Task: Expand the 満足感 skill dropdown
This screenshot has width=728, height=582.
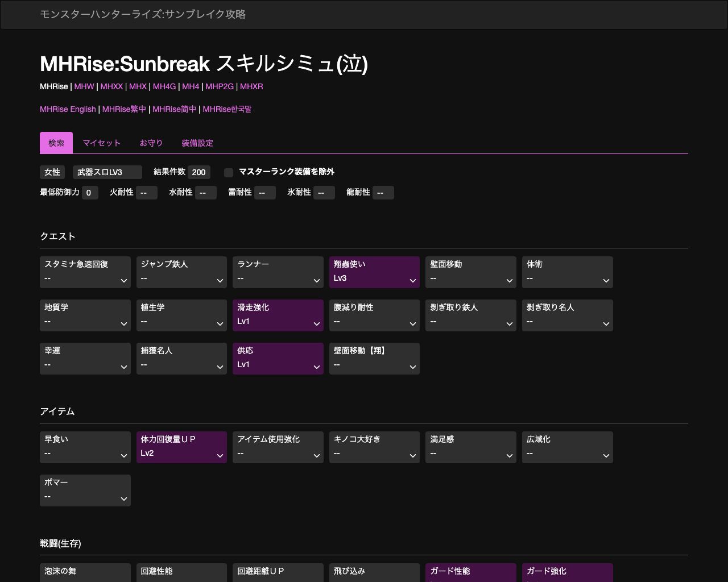Action: pos(471,447)
